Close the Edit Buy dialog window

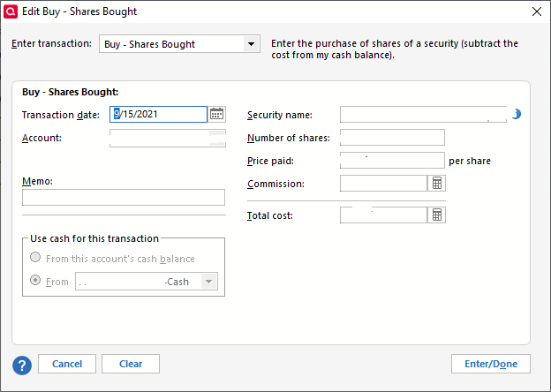[x=536, y=11]
